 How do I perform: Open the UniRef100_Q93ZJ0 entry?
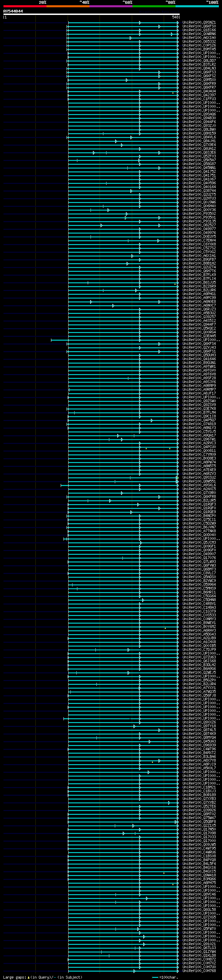pos(199,126)
